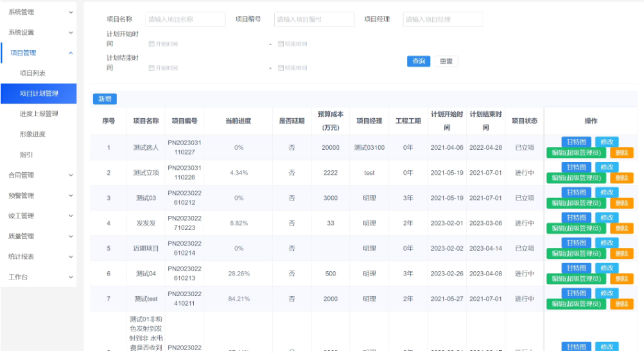The image size is (644, 354).
Task: Click 编辑(超级管理员) for 测试选人 row
Action: (x=576, y=153)
